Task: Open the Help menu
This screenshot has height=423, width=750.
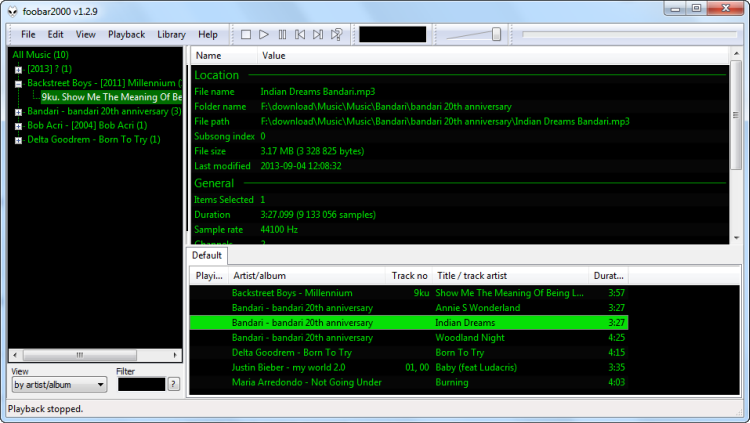Action: 208,34
